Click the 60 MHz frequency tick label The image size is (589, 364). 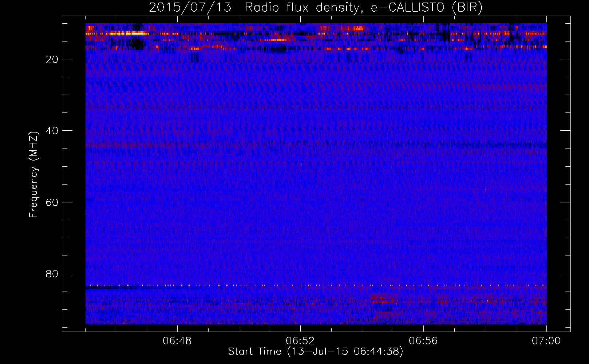pyautogui.click(x=52, y=202)
